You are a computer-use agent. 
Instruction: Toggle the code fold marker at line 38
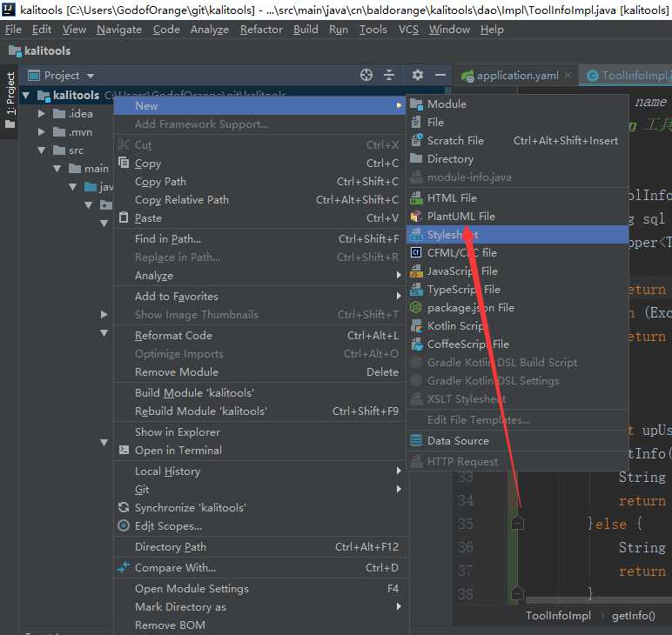pos(518,593)
